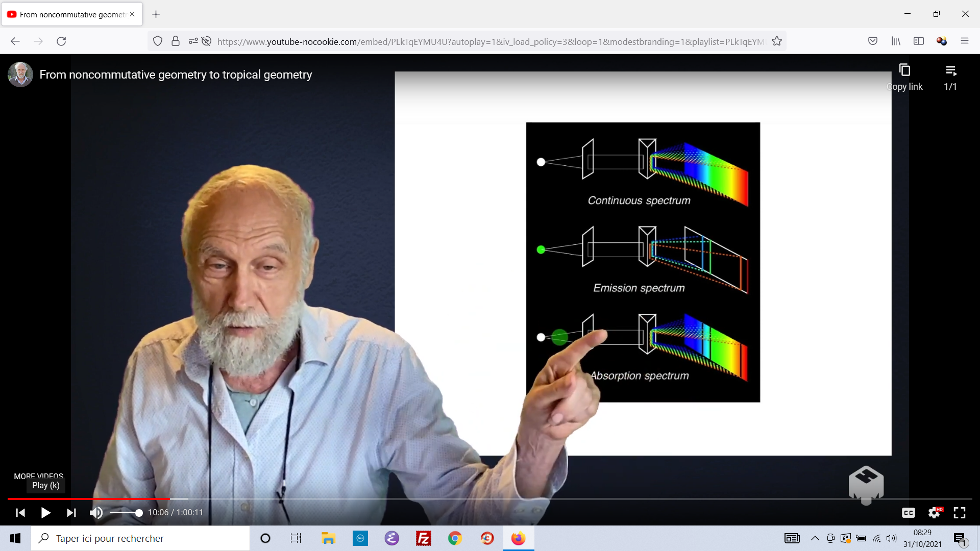The height and width of the screenshot is (551, 980).
Task: Skip to next video in playlist
Action: (71, 513)
